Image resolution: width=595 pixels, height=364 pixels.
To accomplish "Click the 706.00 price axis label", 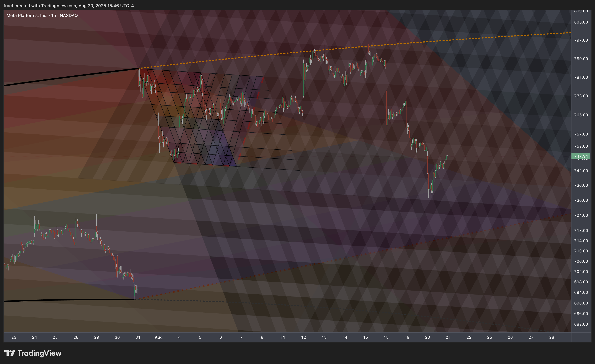I will click(581, 261).
